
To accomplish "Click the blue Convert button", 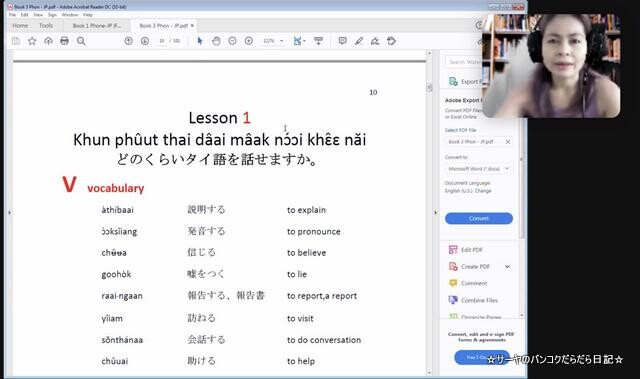I will coord(479,218).
